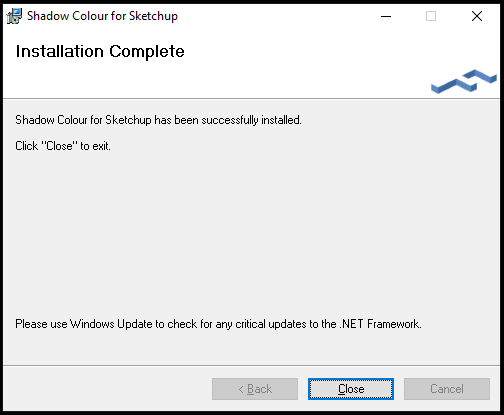Click the "Shadow Colour for Sketchup" title bar text
Viewport: 504px width, 415px height.
tap(102, 16)
